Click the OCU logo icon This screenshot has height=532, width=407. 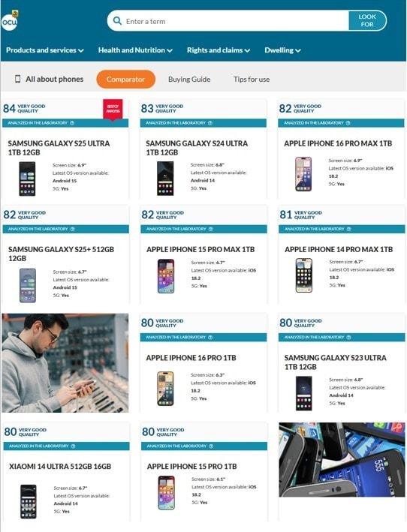[10, 21]
